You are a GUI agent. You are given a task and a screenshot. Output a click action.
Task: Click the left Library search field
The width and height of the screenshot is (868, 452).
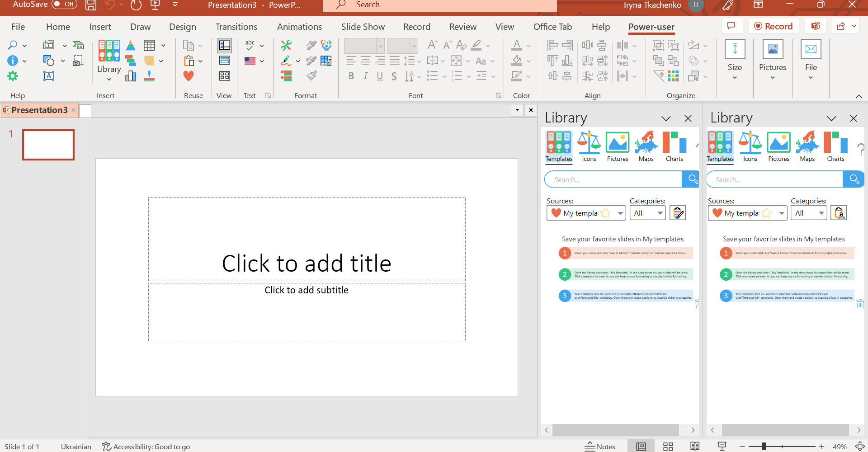tap(614, 179)
